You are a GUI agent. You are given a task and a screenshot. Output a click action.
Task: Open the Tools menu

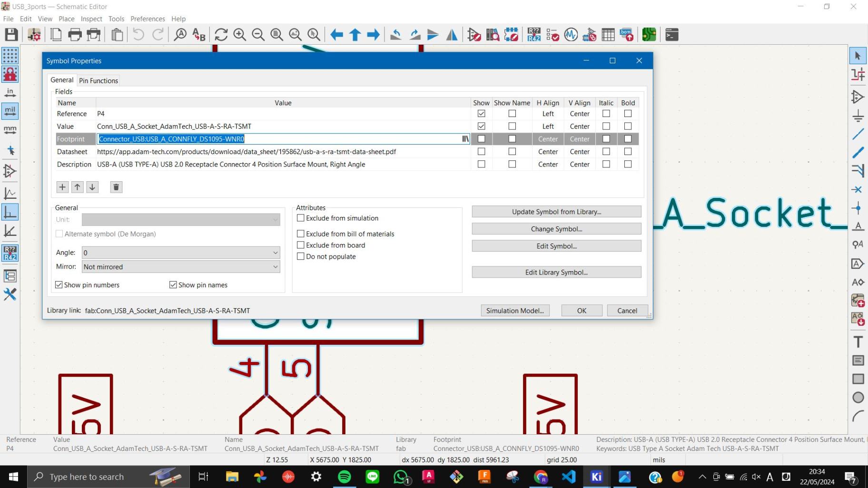116,19
